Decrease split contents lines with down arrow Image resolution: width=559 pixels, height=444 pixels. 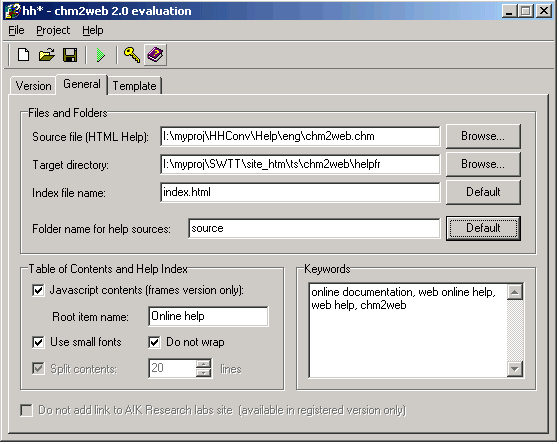pyautogui.click(x=204, y=373)
